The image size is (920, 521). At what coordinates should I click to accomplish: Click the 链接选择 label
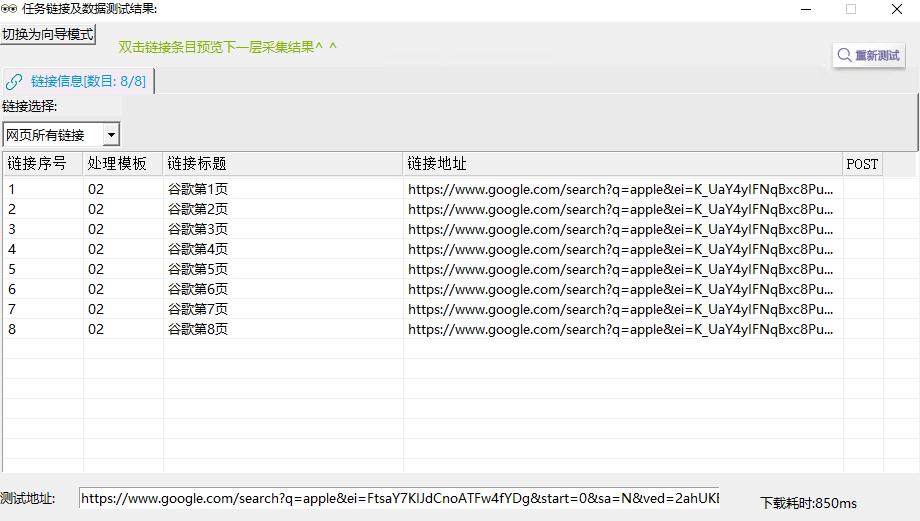pyautogui.click(x=29, y=106)
